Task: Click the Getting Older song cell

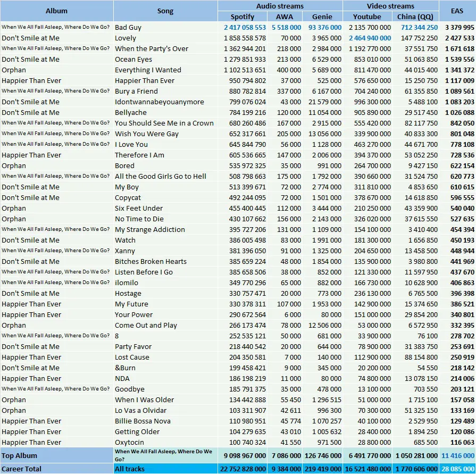Action: [165, 431]
